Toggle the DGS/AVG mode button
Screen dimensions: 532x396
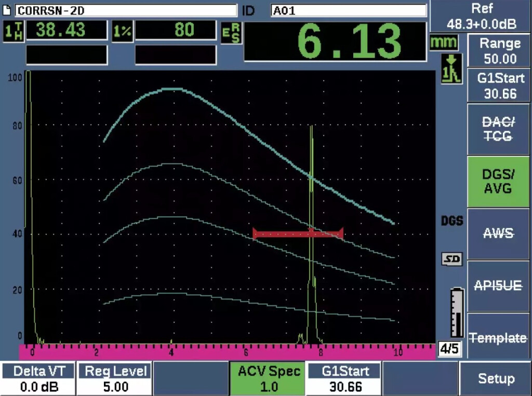click(498, 182)
